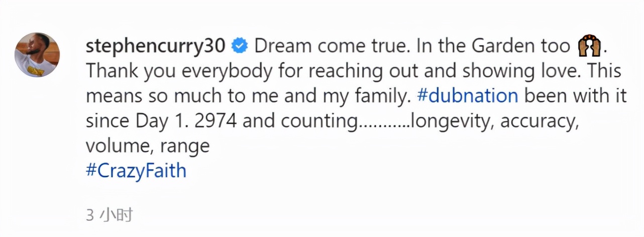Open the #dubnation hashtag
The height and width of the screenshot is (237, 644).
click(x=467, y=96)
